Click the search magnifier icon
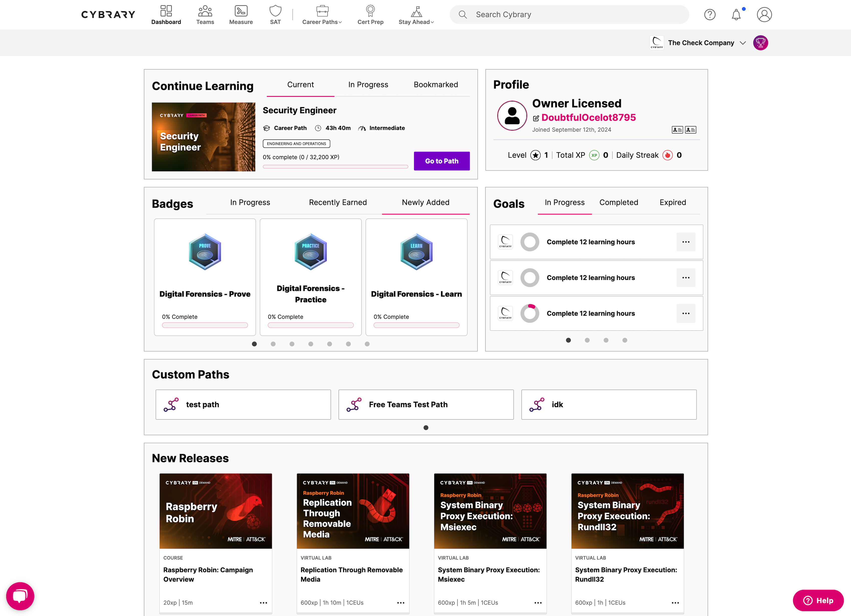The height and width of the screenshot is (616, 851). coord(463,15)
